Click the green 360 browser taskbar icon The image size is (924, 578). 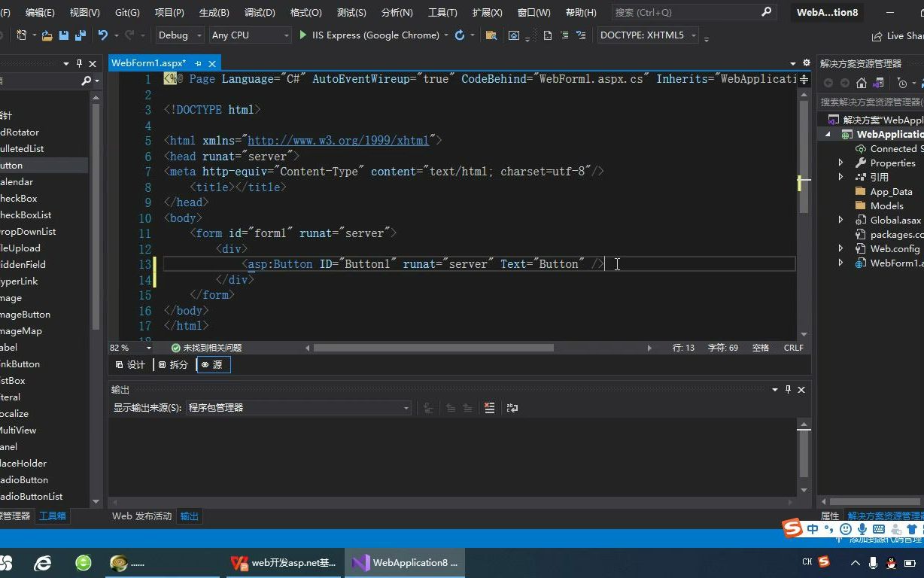pos(84,562)
